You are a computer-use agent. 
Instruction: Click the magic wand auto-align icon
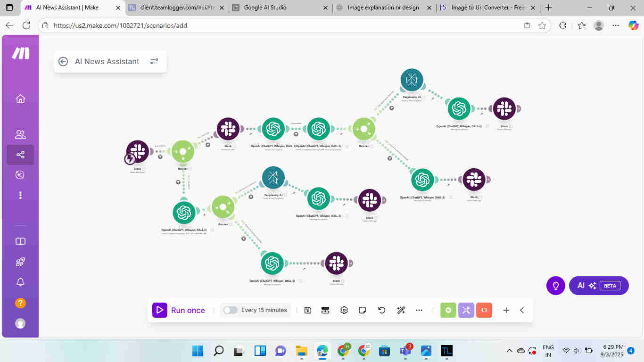[401, 310]
